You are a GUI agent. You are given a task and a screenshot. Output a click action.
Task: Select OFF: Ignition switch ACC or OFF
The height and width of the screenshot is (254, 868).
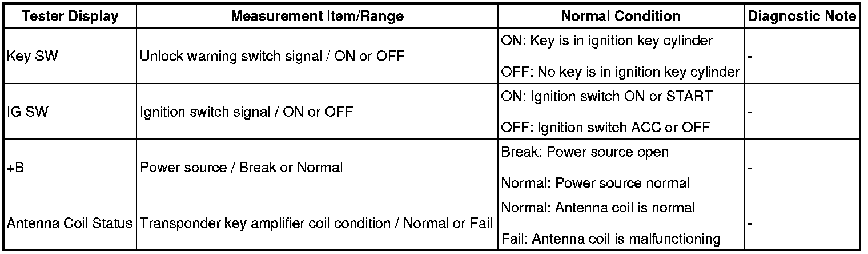pyautogui.click(x=605, y=128)
